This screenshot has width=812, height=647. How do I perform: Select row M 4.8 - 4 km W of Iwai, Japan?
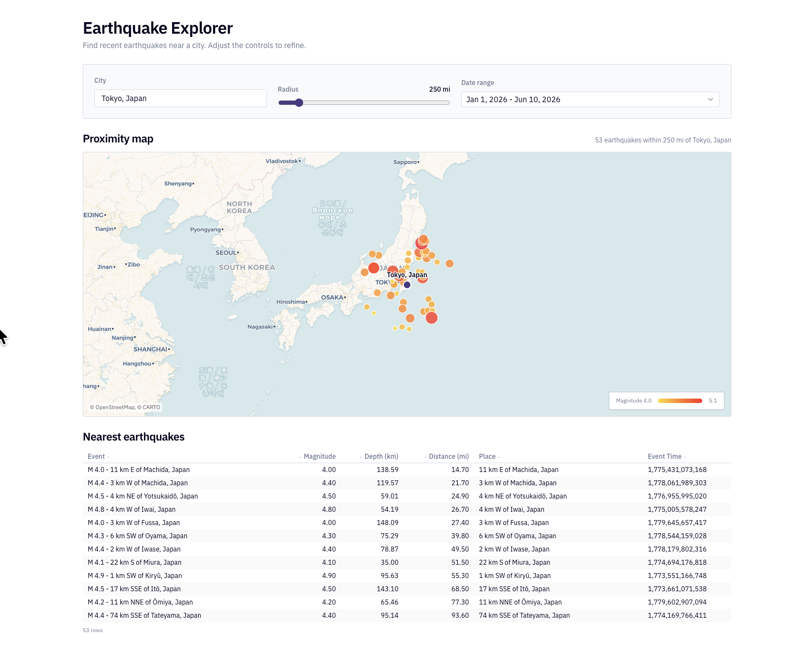tap(407, 510)
